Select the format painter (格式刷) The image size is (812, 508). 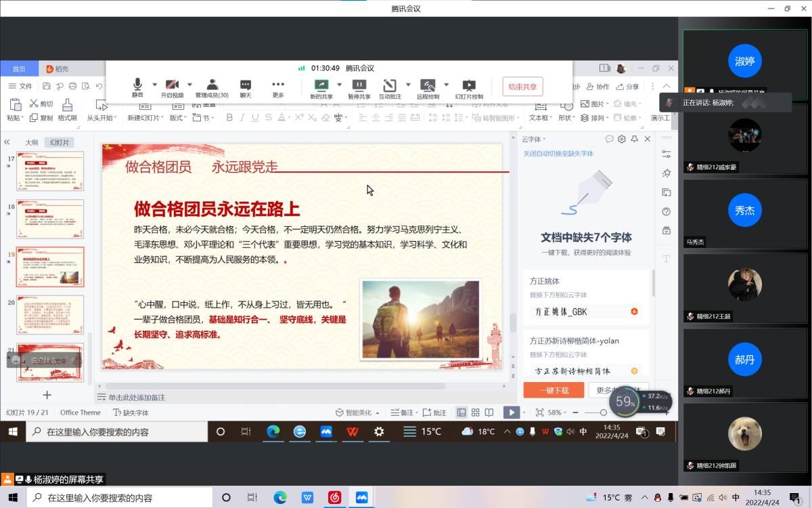(67, 110)
